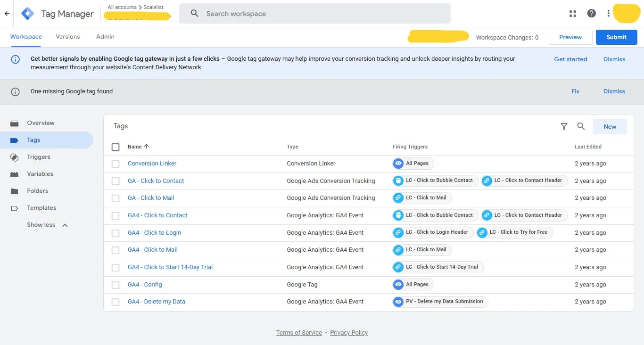
Task: Open the GA4 - Click to Start 14-Day Trial tag
Action: coord(170,267)
